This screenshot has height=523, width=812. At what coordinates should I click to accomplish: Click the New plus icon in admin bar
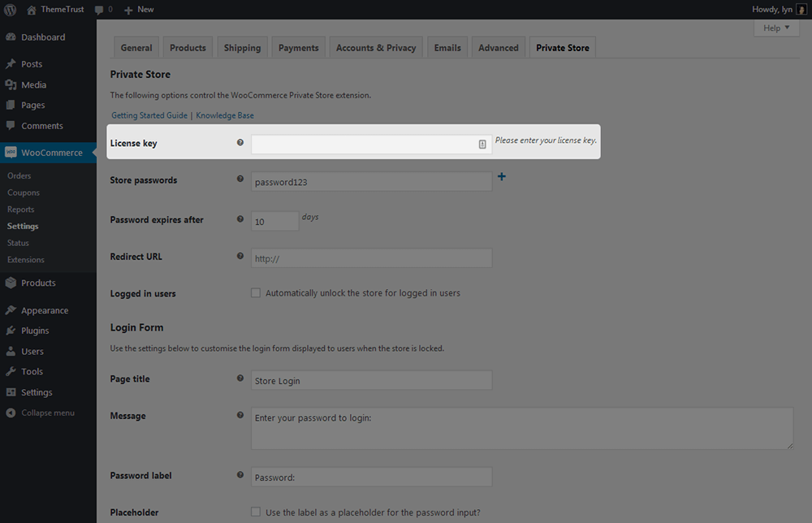coord(128,10)
